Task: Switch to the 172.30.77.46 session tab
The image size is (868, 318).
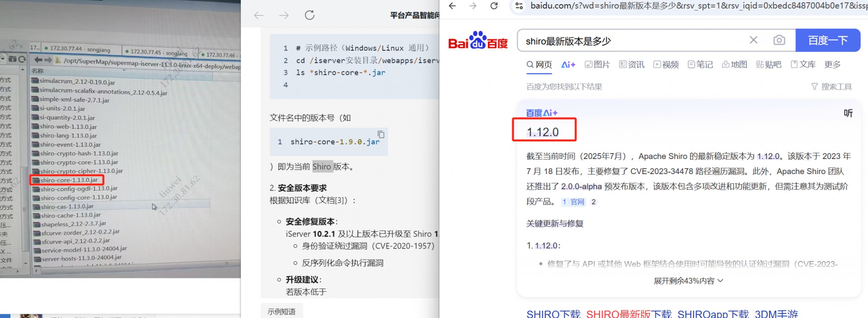Action: pyautogui.click(x=220, y=55)
